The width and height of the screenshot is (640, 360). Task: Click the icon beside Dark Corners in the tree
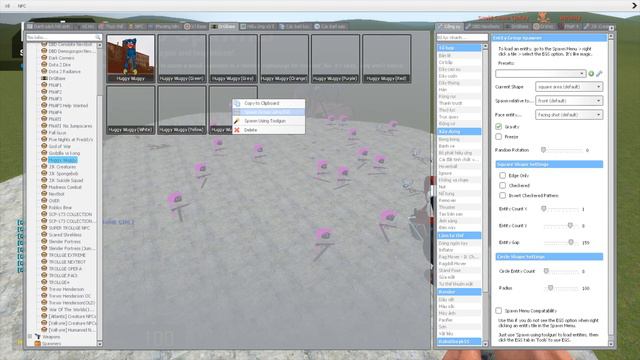pos(44,58)
